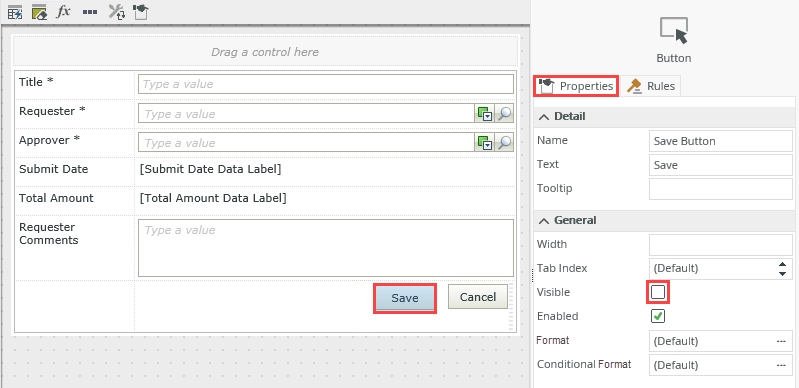This screenshot has width=799, height=388.
Task: Select the Requester Comments label
Action: [x=49, y=234]
